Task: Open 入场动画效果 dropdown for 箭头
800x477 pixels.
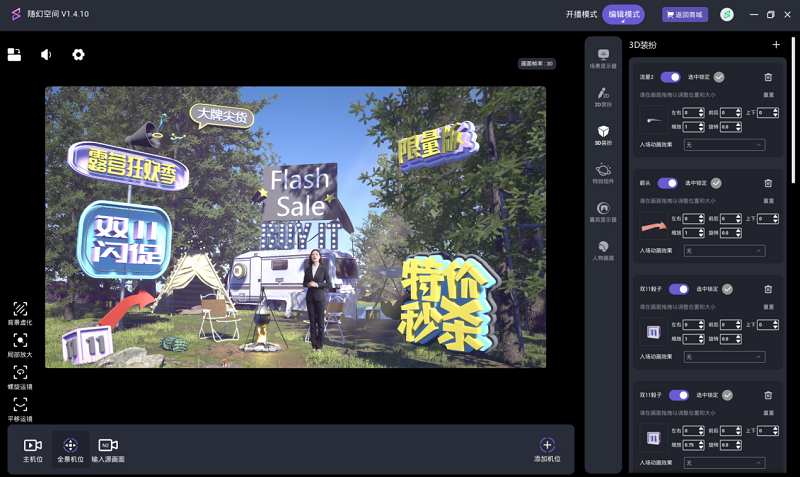Action: tap(724, 251)
